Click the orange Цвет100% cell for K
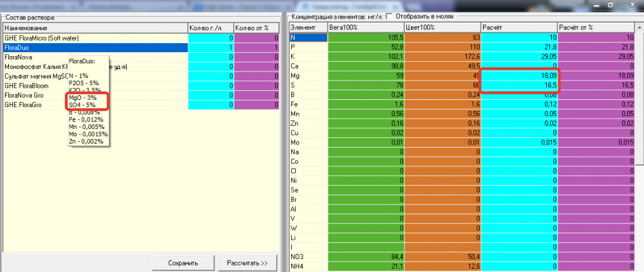The image size is (644, 272). [442, 57]
